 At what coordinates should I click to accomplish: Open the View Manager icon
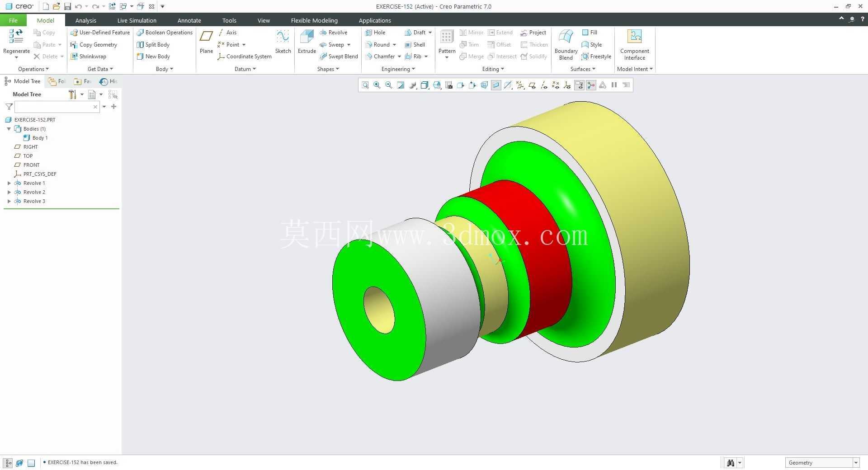tap(449, 85)
